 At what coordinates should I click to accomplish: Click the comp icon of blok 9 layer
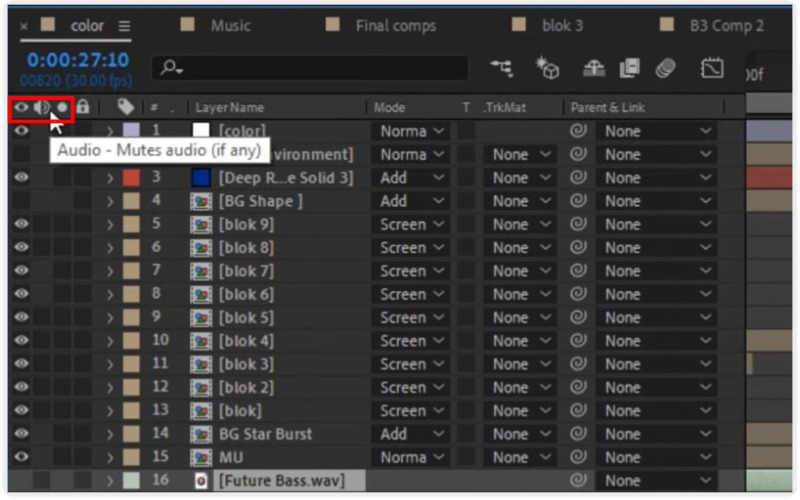(x=201, y=224)
